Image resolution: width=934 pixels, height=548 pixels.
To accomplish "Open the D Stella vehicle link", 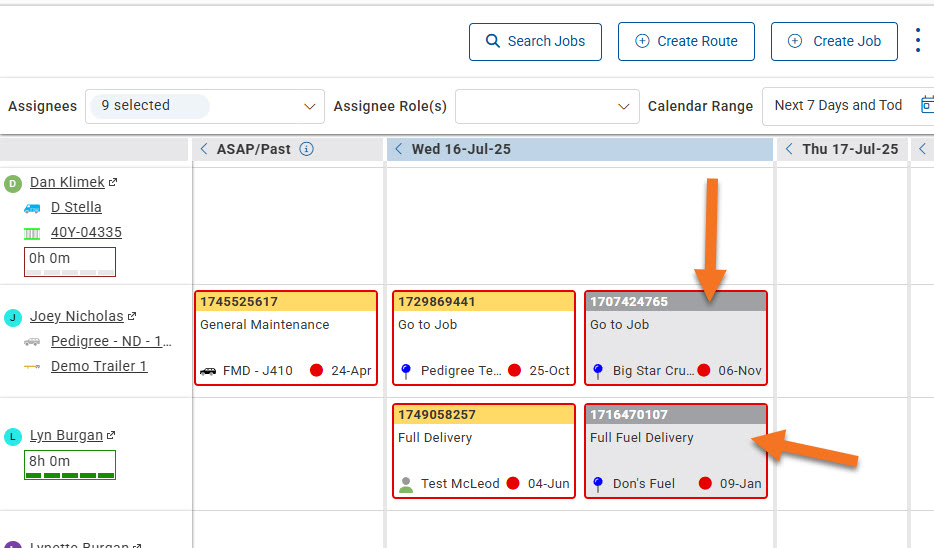I will point(76,207).
